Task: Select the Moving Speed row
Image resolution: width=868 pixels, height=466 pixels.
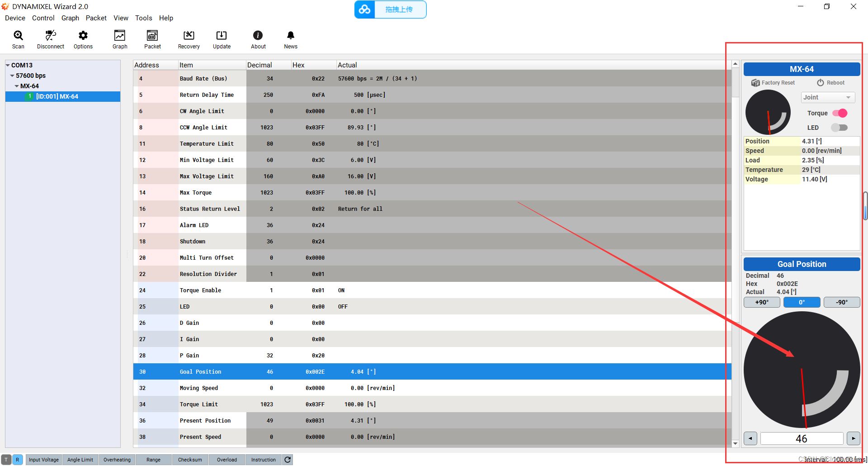Action: click(432, 388)
